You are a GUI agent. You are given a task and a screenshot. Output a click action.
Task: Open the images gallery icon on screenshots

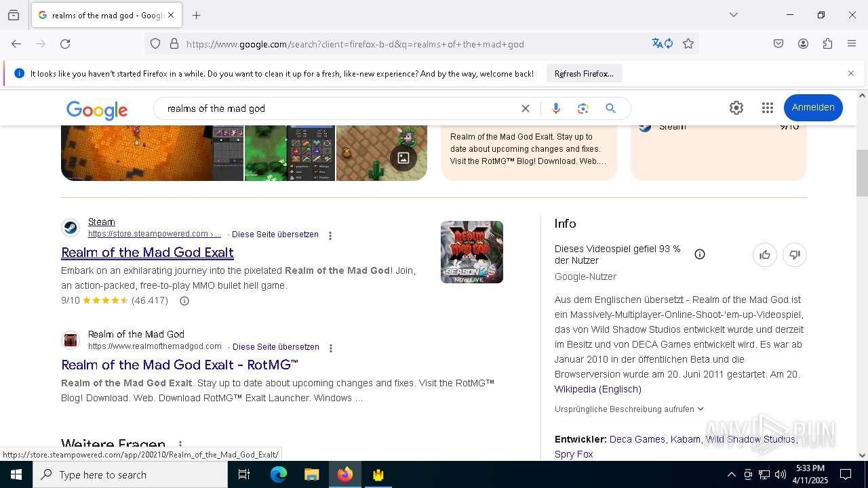point(403,158)
